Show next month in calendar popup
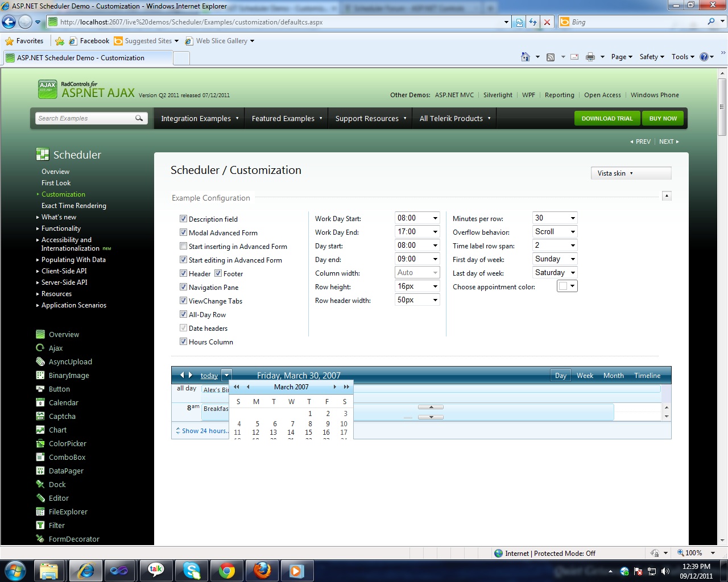This screenshot has height=582, width=728. [335, 387]
